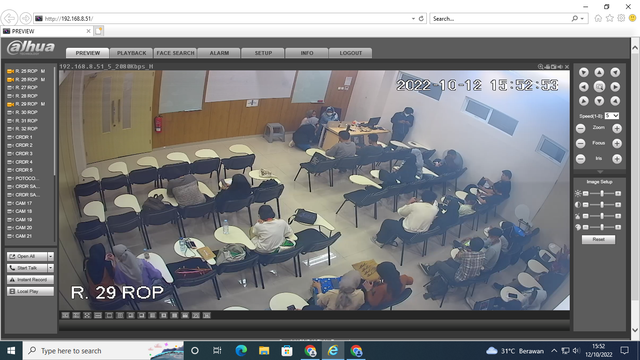Click the Windows taskbar search box

(x=104, y=351)
